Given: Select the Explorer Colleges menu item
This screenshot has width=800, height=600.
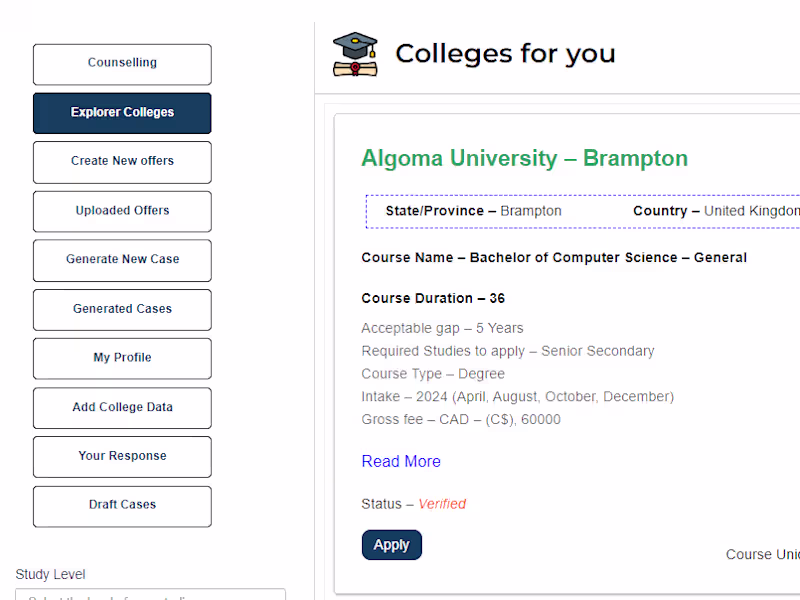Looking at the screenshot, I should click(122, 113).
